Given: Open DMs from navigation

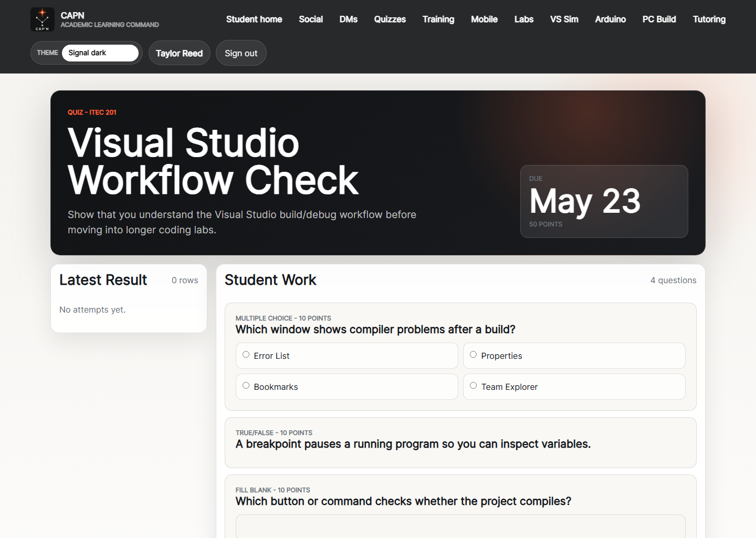Looking at the screenshot, I should click(349, 19).
